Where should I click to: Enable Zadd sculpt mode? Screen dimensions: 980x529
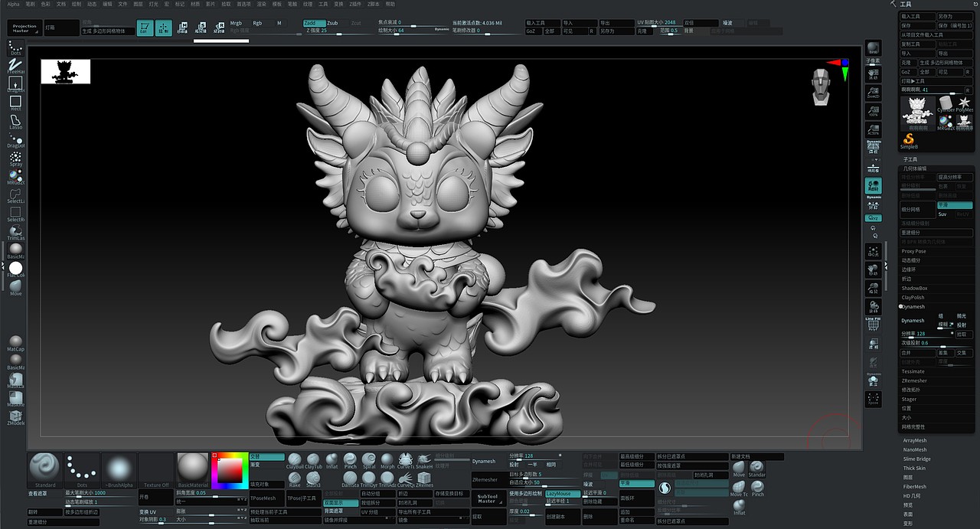click(314, 23)
